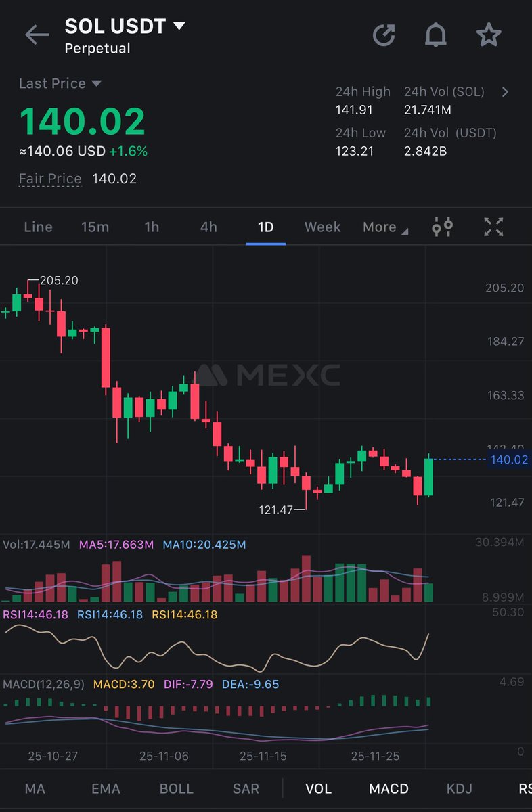532x812 pixels.
Task: Tap the 24h Vol (USDT) value 2.842B
Action: point(425,151)
